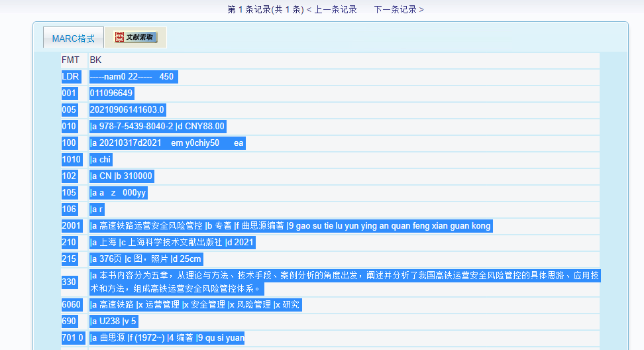Open the MARC格式 tab
This screenshot has height=350, width=644.
tap(73, 38)
